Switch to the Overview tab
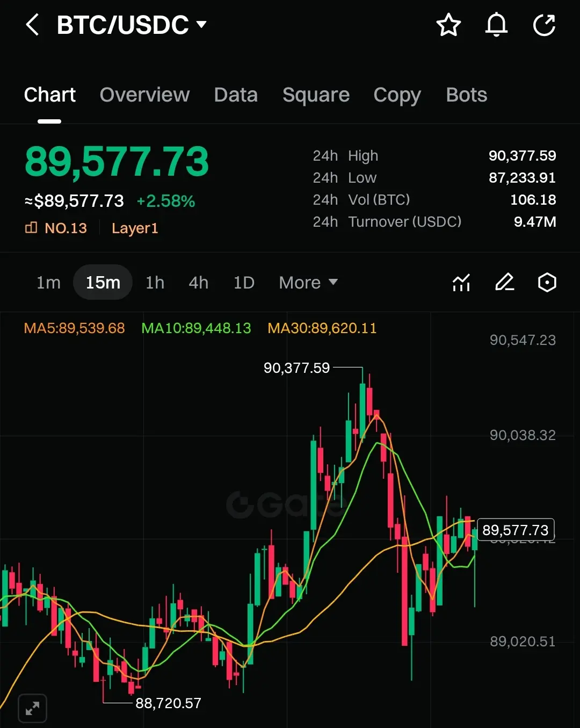 (x=144, y=95)
